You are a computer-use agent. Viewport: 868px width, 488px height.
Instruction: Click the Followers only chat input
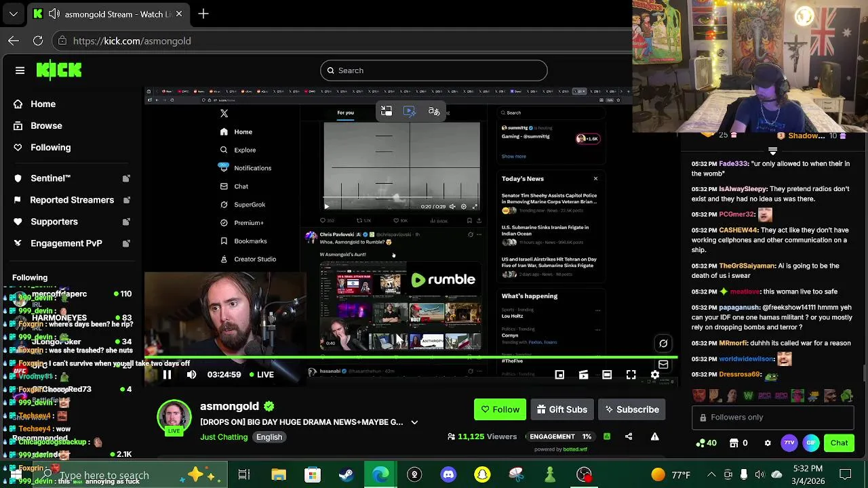coord(772,418)
